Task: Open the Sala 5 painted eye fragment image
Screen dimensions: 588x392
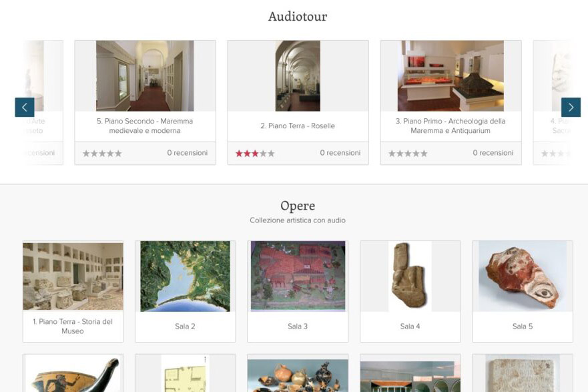Action: pos(523,276)
